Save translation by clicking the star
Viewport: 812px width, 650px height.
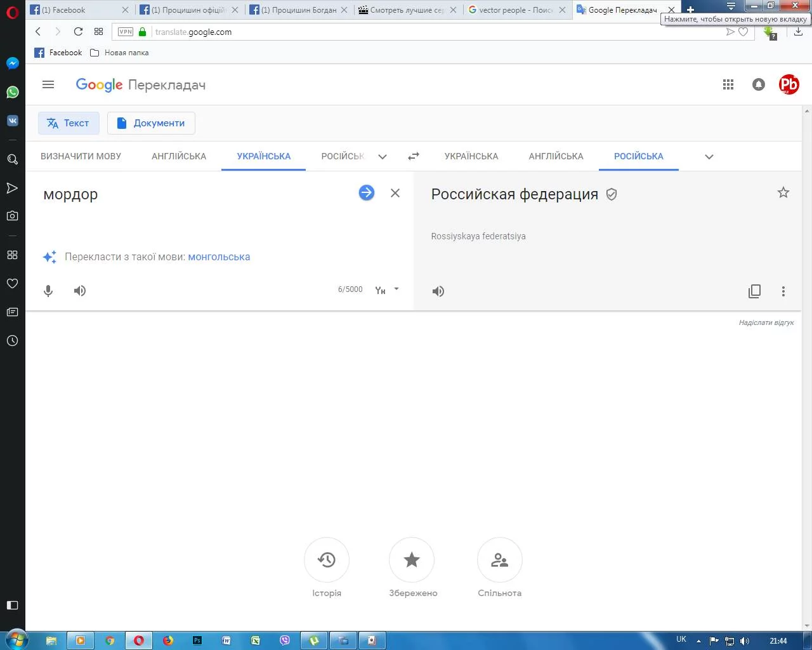pos(783,192)
